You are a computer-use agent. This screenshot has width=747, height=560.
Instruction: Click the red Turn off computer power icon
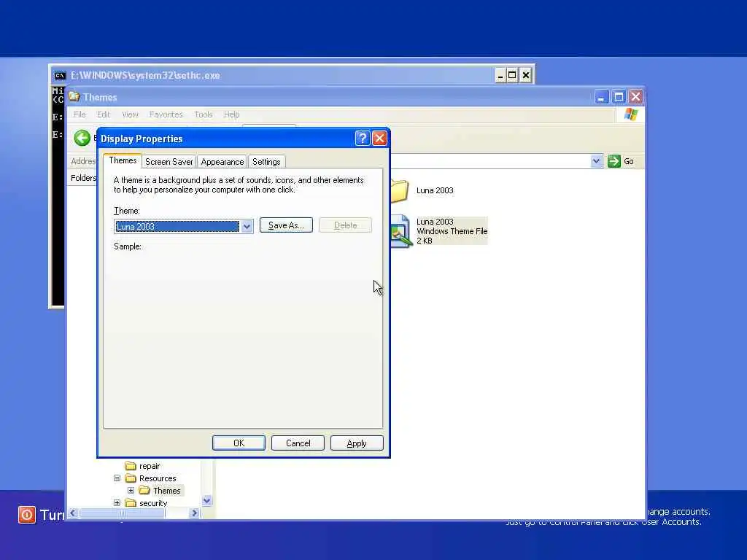[27, 515]
